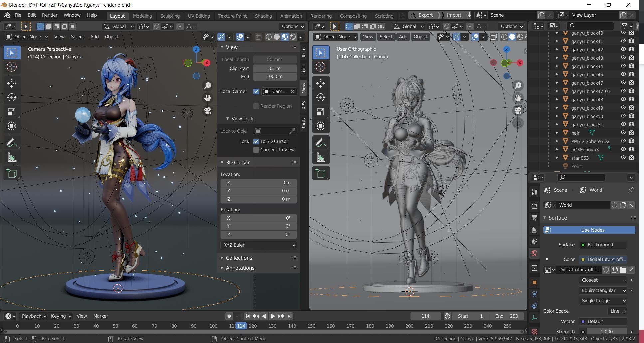Open the Render properties tab icon
Viewport: 644px width, 343px height.
tap(534, 206)
